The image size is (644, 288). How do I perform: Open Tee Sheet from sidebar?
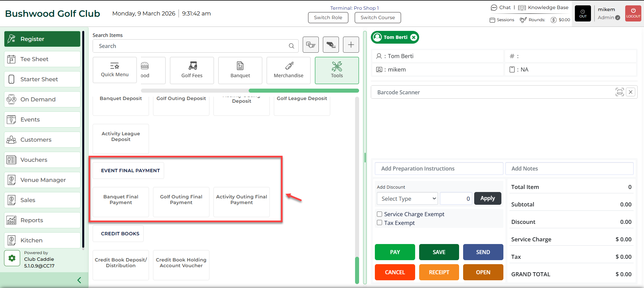click(x=42, y=59)
